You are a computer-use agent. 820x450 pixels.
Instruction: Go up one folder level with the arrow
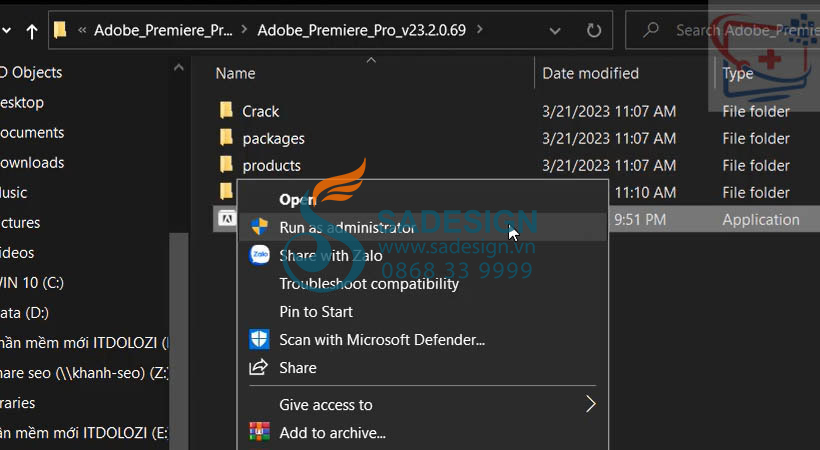tap(32, 31)
